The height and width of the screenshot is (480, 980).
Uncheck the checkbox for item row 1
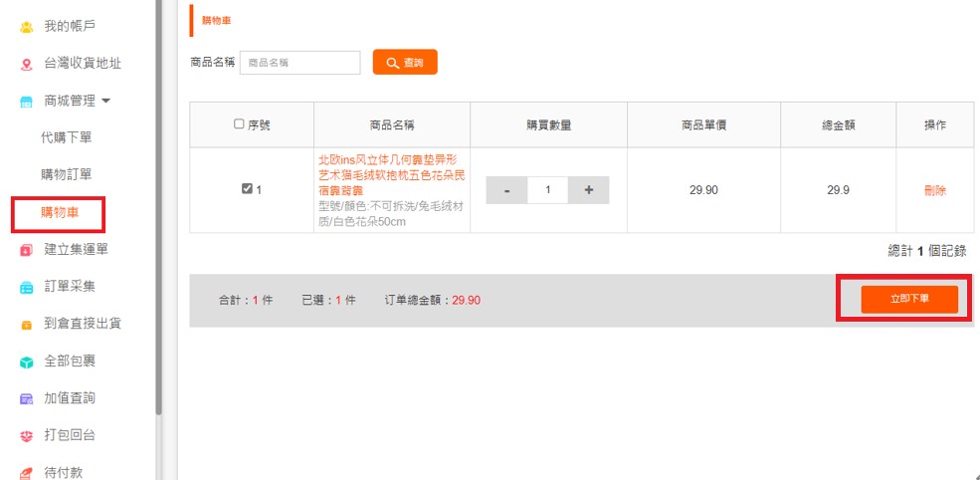pyautogui.click(x=248, y=189)
